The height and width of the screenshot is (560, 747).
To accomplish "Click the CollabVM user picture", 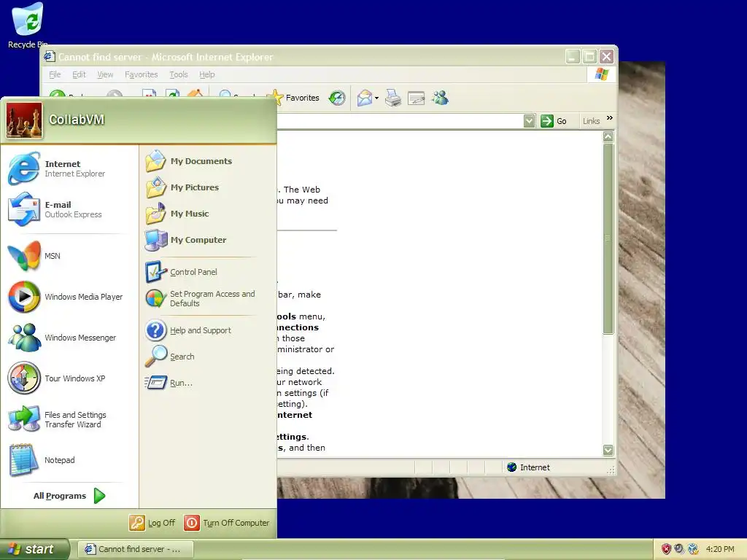I will (x=24, y=120).
